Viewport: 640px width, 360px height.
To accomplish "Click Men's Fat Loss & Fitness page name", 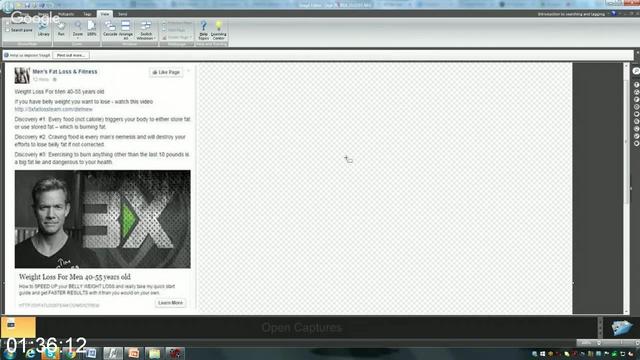I will tap(65, 71).
